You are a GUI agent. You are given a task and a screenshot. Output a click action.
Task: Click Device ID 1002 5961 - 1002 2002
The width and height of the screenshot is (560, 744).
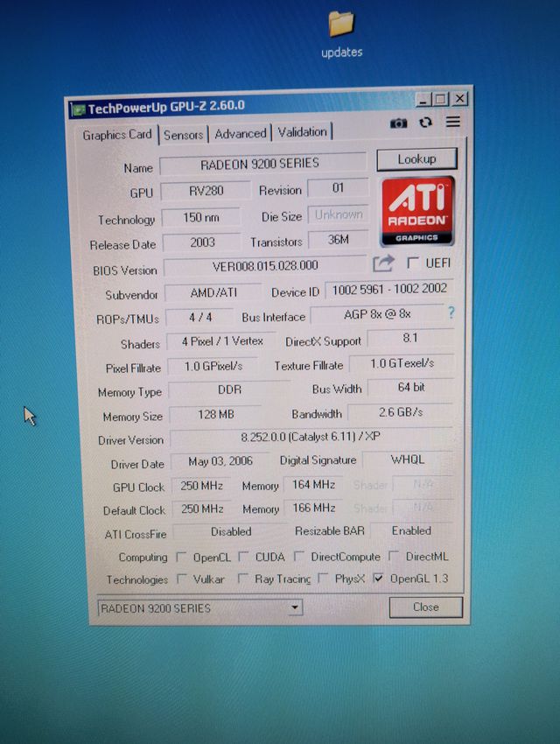point(389,289)
